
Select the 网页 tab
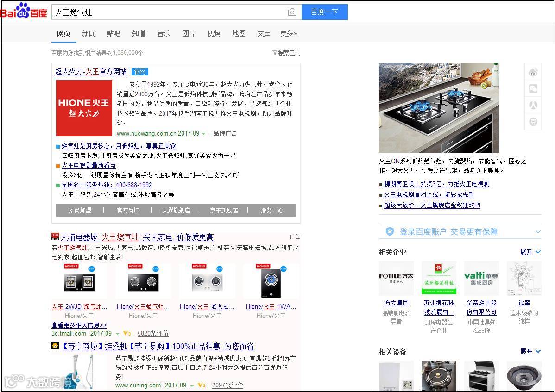(x=64, y=34)
